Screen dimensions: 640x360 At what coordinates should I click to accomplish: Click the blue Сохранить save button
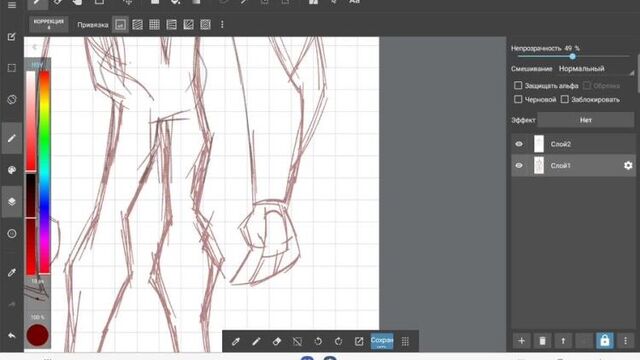pyautogui.click(x=382, y=341)
